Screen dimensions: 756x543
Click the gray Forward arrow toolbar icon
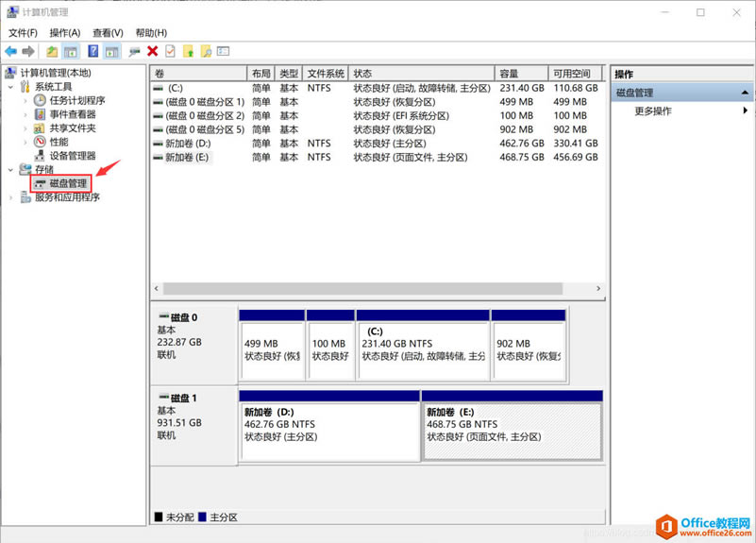(28, 51)
